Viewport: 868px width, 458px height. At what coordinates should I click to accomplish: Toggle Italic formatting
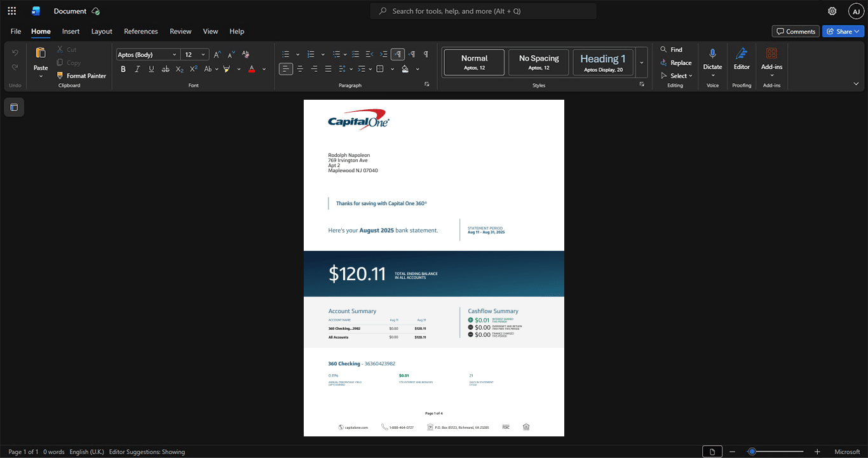(137, 69)
